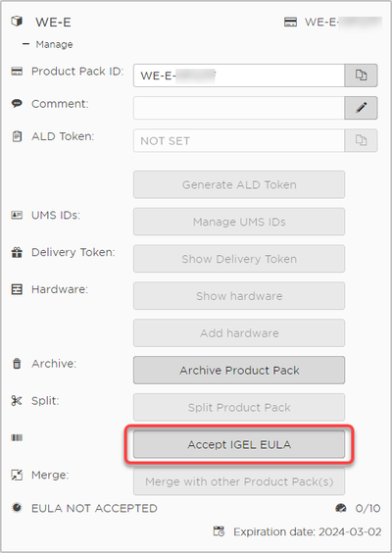The height and width of the screenshot is (553, 392).
Task: Click the expiration date calendar icon
Action: coord(219,531)
